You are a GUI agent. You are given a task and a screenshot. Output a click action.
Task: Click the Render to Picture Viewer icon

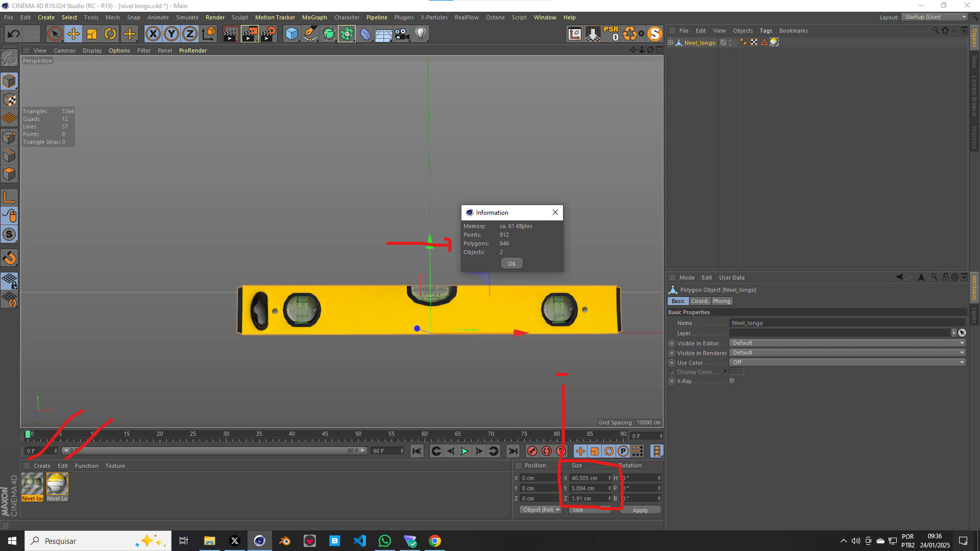(250, 34)
